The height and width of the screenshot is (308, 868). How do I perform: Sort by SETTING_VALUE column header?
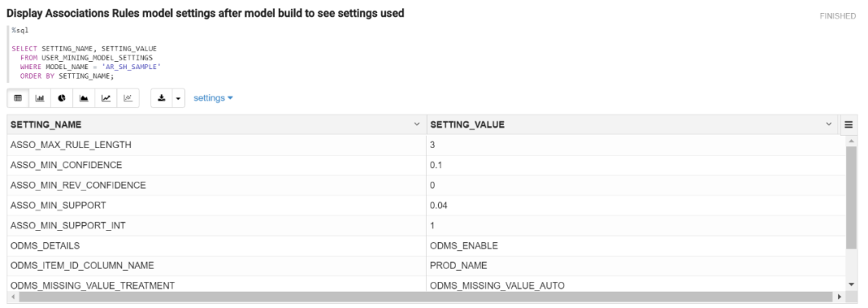[467, 125]
